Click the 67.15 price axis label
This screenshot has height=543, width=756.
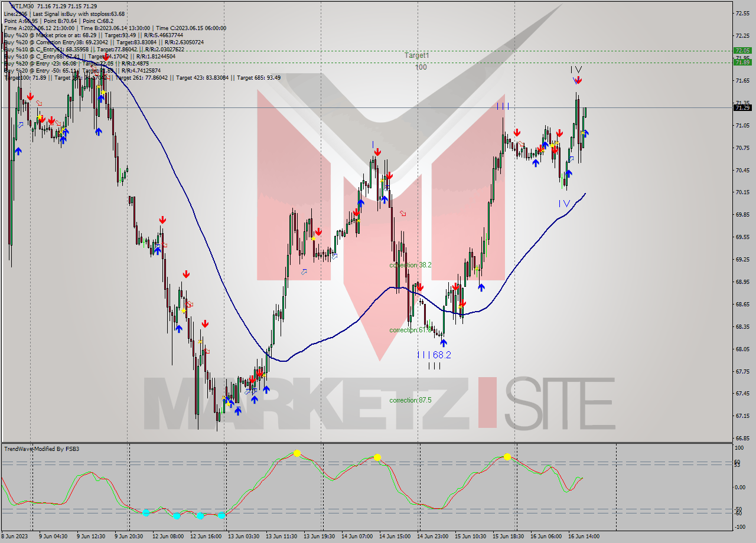(x=742, y=416)
